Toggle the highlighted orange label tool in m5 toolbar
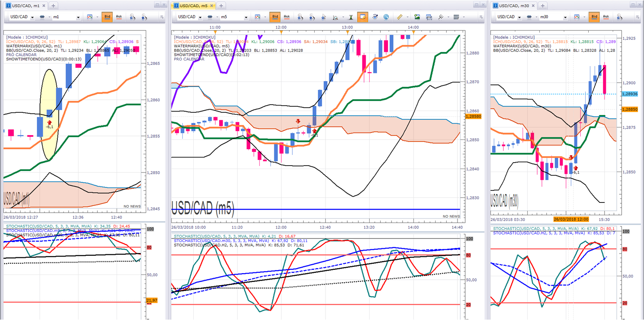Image resolution: width=644 pixels, height=320 pixels. [363, 17]
